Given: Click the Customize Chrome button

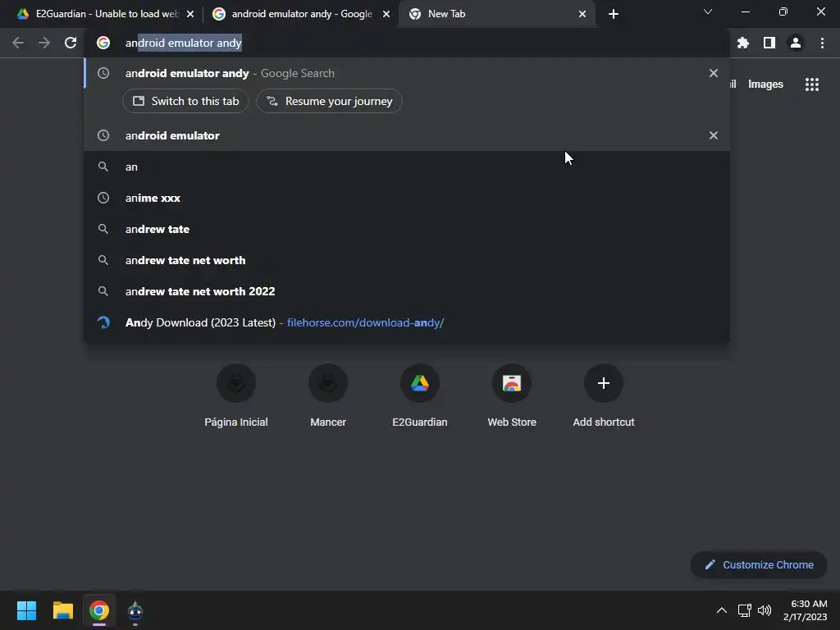Looking at the screenshot, I should point(759,564).
